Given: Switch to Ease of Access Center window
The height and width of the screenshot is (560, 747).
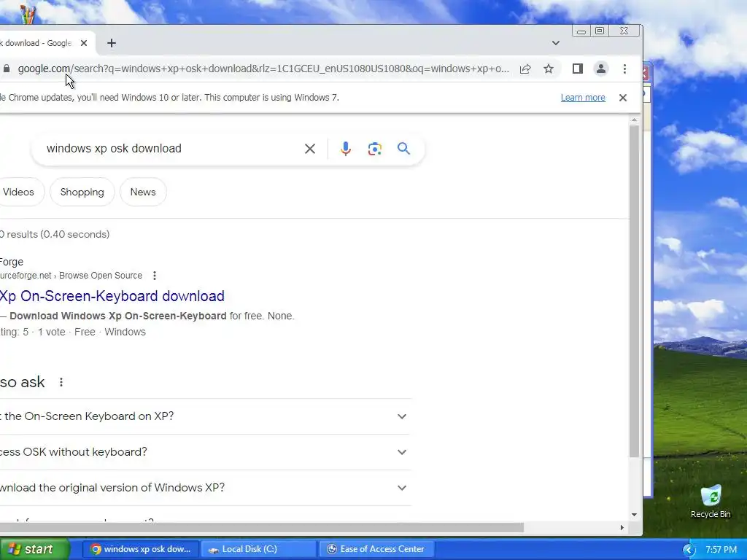Looking at the screenshot, I should pos(376,549).
